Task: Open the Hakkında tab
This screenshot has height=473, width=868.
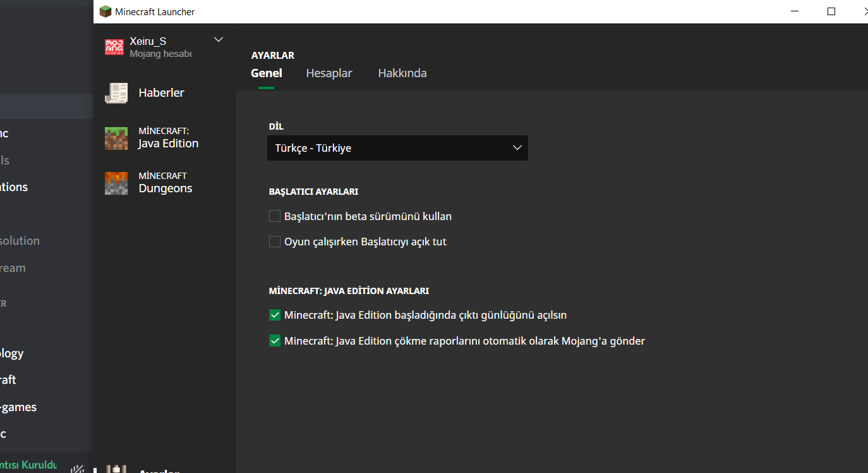Action: tap(402, 73)
